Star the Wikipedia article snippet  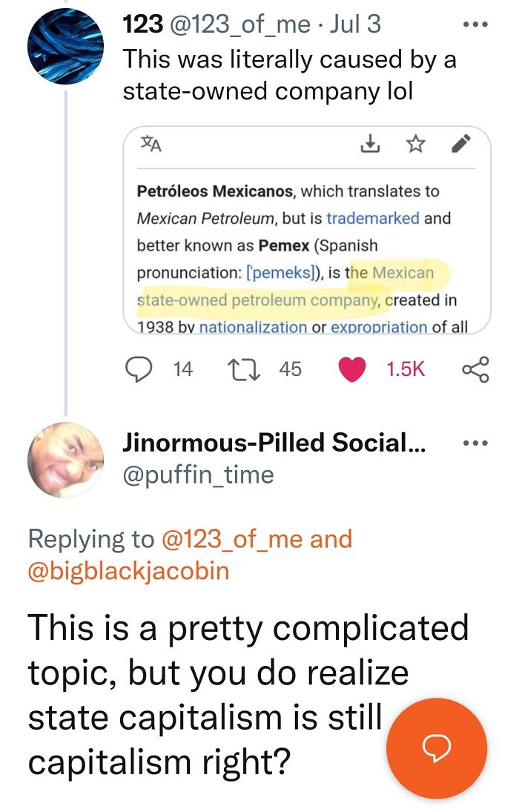click(417, 145)
